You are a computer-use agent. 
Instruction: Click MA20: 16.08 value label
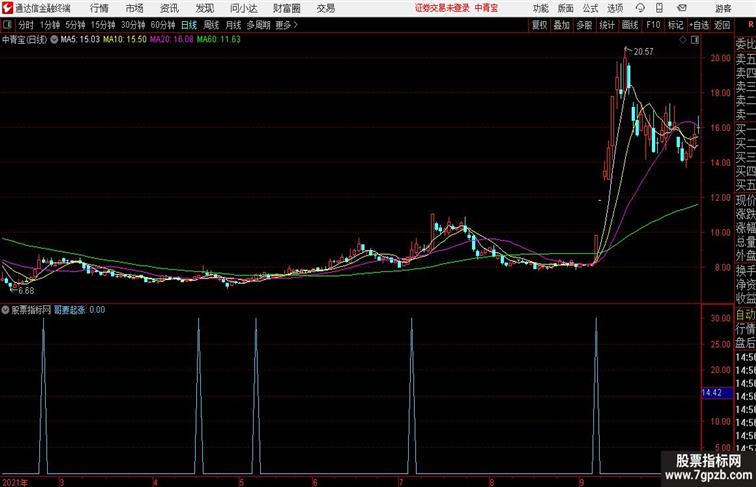pyautogui.click(x=172, y=40)
